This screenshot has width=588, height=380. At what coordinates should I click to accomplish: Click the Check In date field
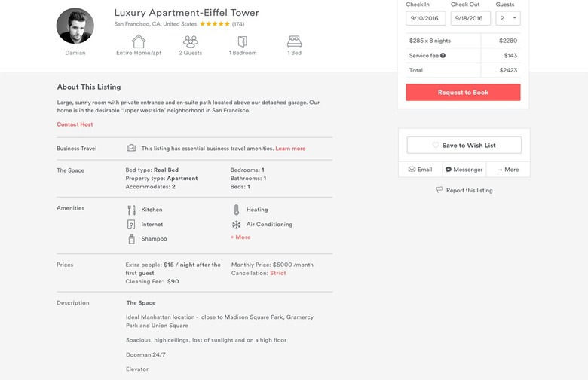coord(425,18)
